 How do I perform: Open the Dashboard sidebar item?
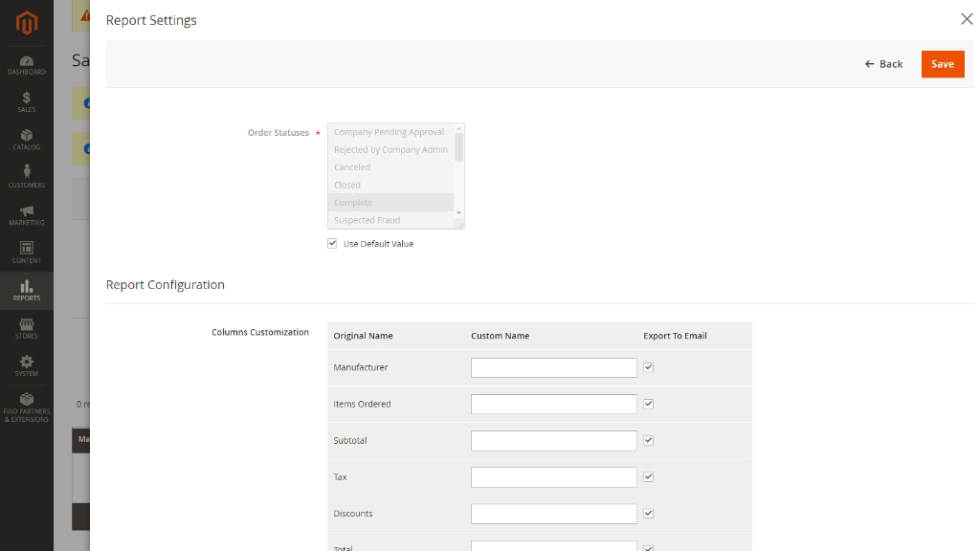(x=26, y=65)
